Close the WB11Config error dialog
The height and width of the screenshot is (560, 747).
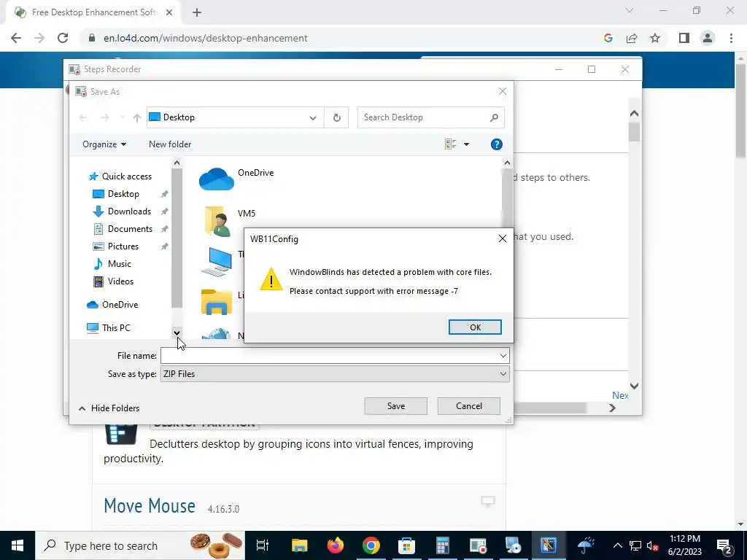pyautogui.click(x=502, y=238)
